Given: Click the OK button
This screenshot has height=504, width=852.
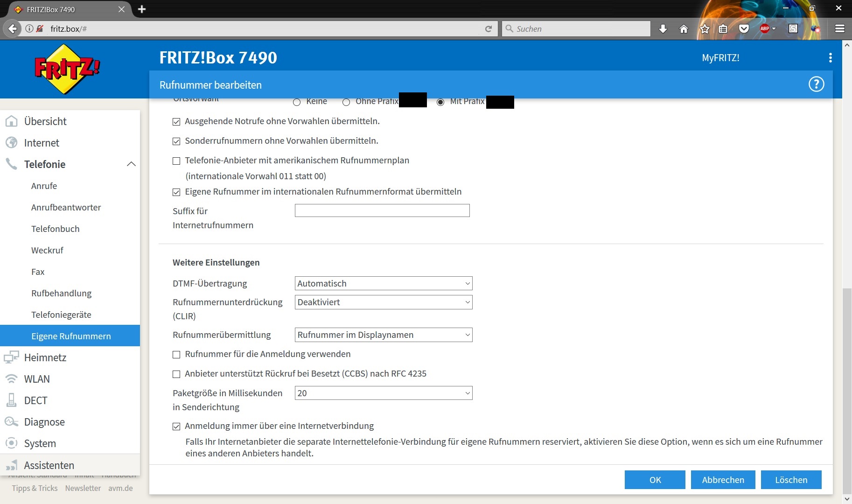Looking at the screenshot, I should 655,480.
